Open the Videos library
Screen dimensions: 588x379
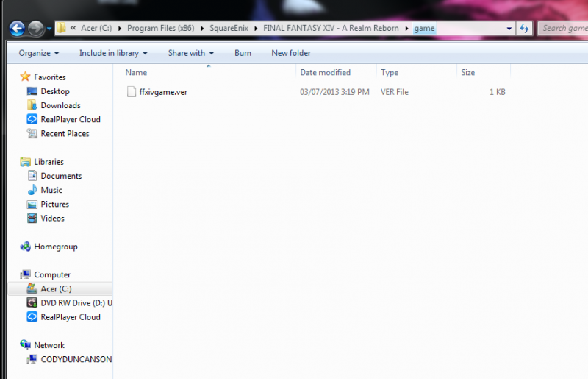[x=52, y=219]
